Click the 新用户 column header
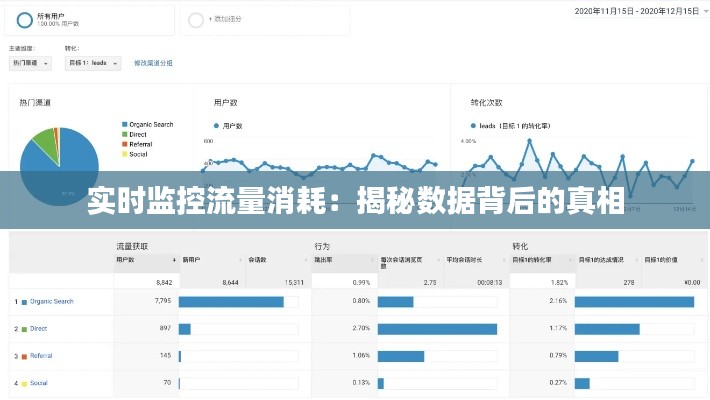This screenshot has width=710, height=400. click(x=192, y=260)
